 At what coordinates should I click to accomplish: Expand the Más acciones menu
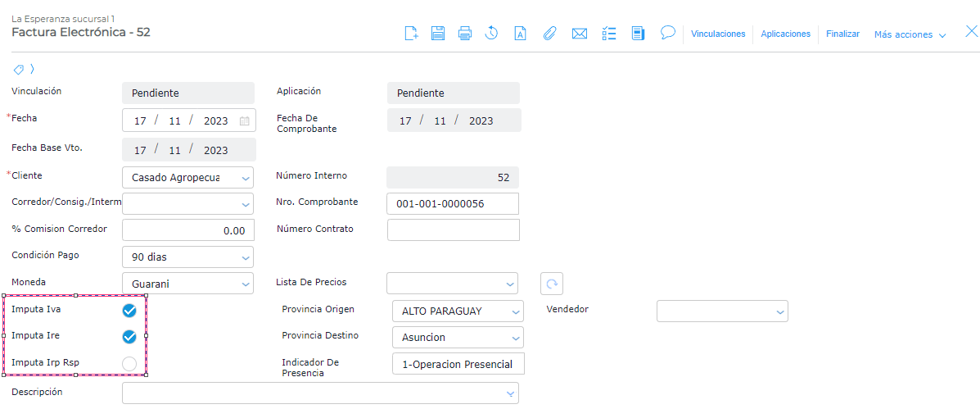(x=910, y=34)
